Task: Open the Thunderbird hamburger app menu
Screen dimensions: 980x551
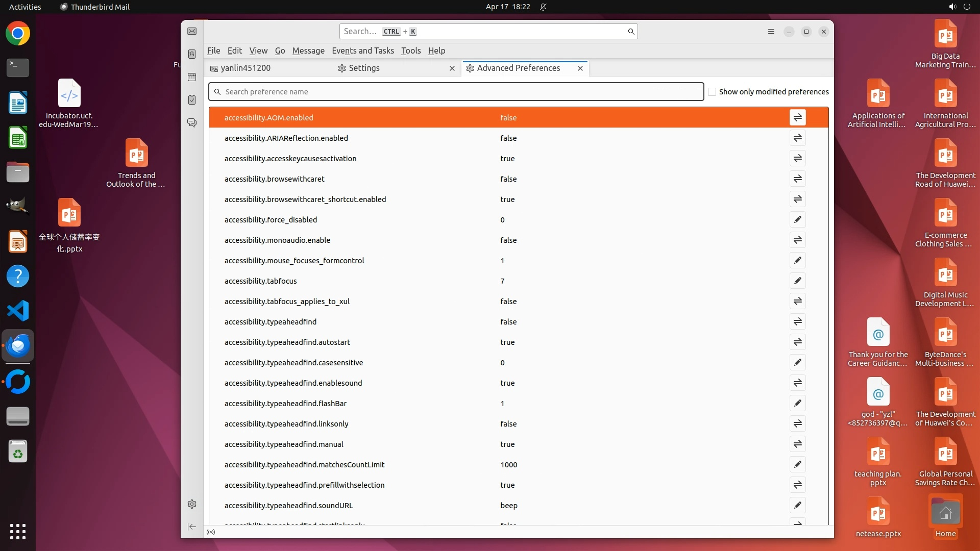Action: coord(771,32)
